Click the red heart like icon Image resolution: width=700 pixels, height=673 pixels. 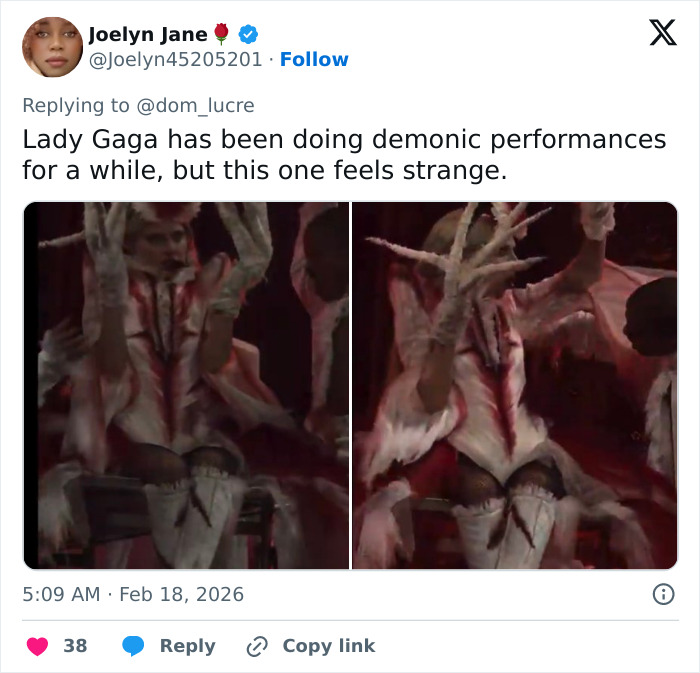37,646
